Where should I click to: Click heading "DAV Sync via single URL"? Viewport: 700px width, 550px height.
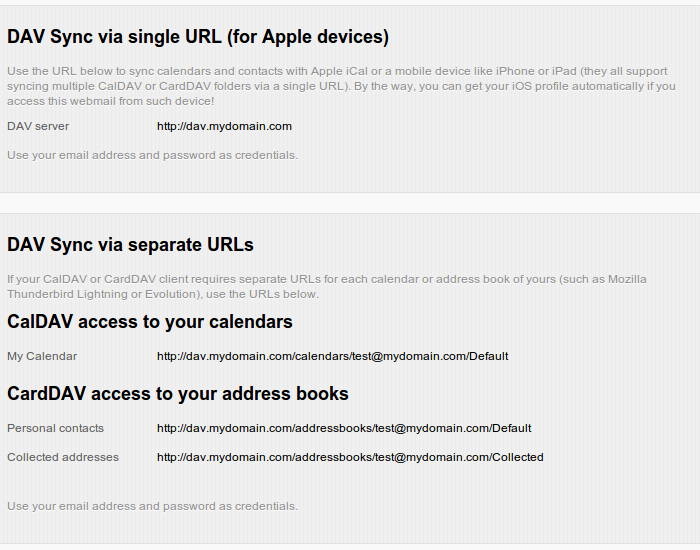(x=198, y=37)
